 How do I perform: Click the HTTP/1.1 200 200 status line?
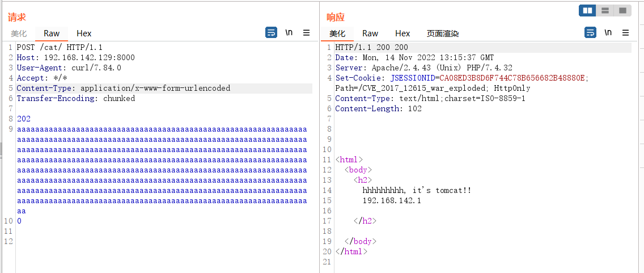coord(372,47)
